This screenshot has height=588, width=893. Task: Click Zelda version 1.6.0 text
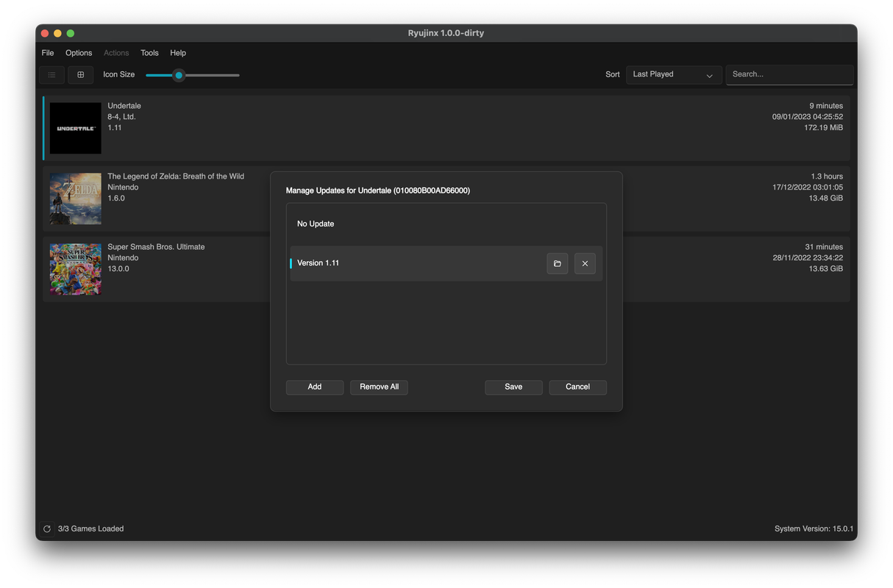tap(116, 198)
